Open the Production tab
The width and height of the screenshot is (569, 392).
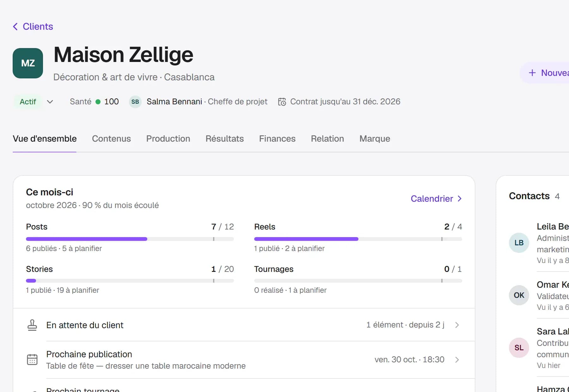coord(168,139)
